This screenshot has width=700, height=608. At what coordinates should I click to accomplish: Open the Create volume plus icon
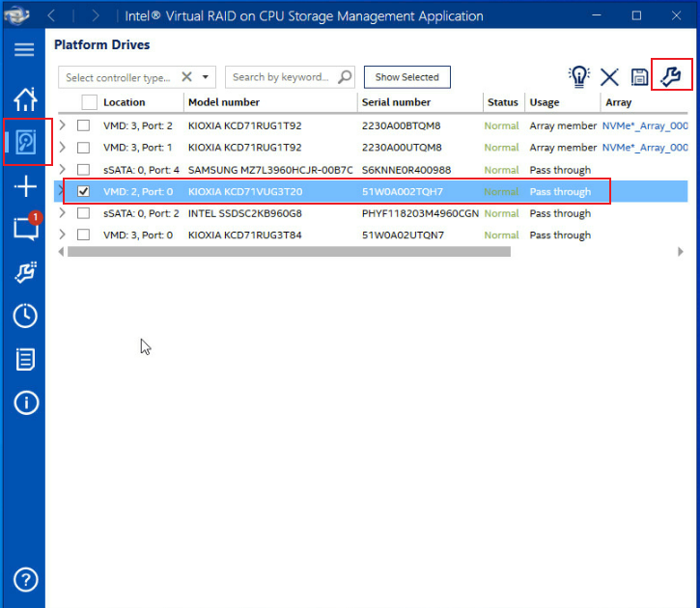[25, 186]
